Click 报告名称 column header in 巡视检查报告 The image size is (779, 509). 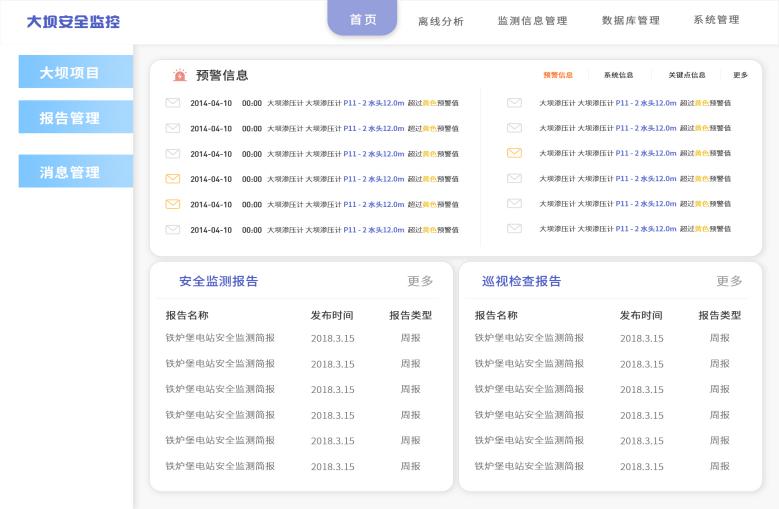pos(496,315)
